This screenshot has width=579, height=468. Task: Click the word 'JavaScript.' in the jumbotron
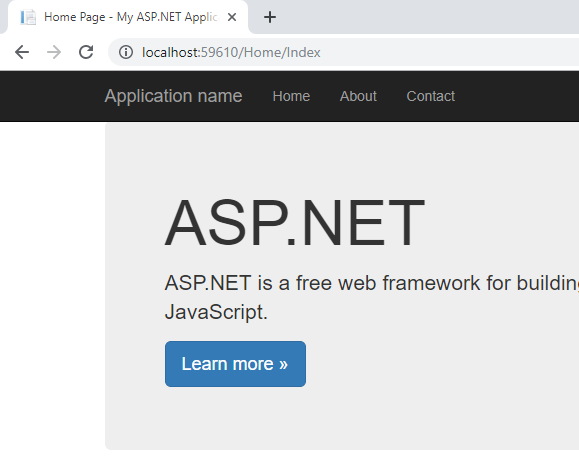216,312
